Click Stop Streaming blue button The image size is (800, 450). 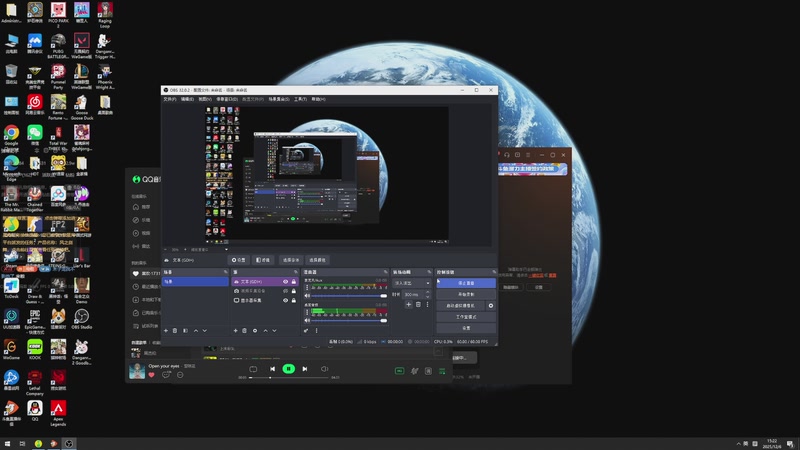(x=466, y=283)
